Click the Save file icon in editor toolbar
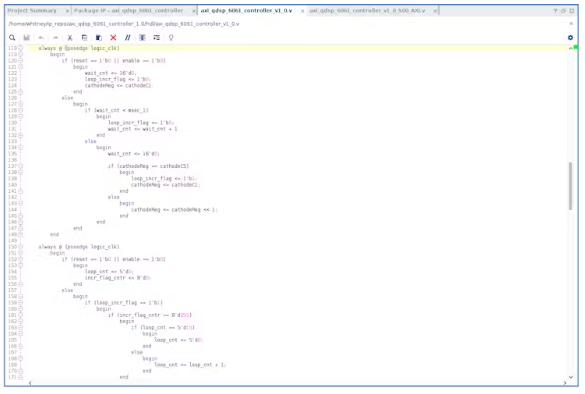The height and width of the screenshot is (394, 585). tap(26, 38)
